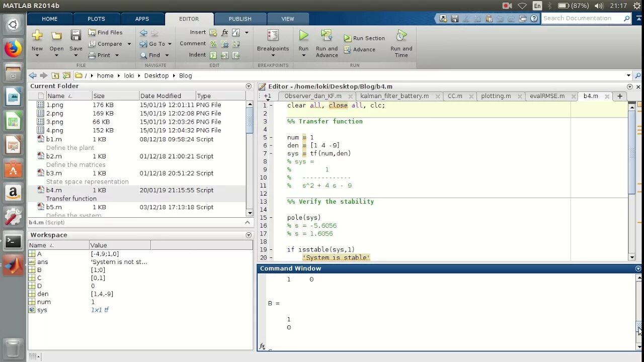This screenshot has width=644, height=362.
Task: Expand the Save dropdown arrow
Action: [x=76, y=56]
